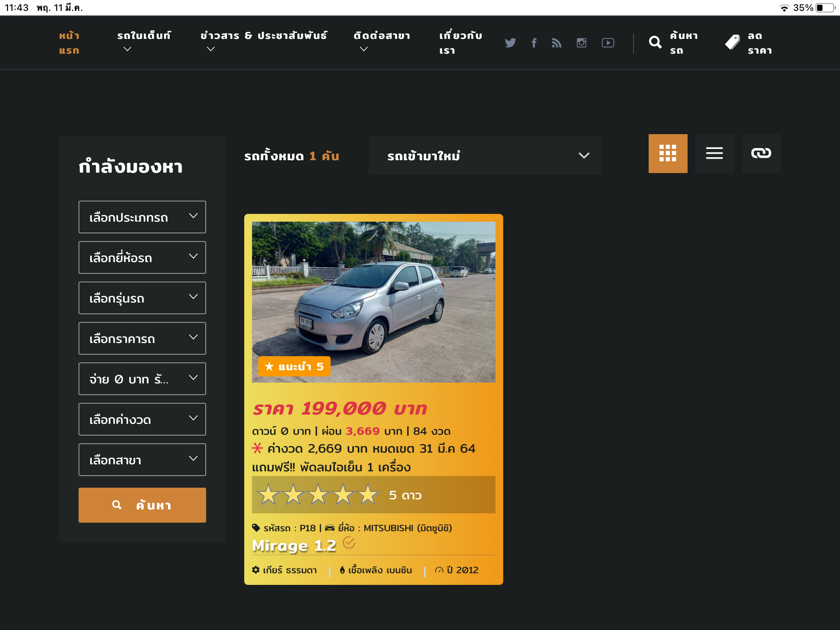Open the Facebook page icon
This screenshot has width=840, height=630.
click(534, 43)
